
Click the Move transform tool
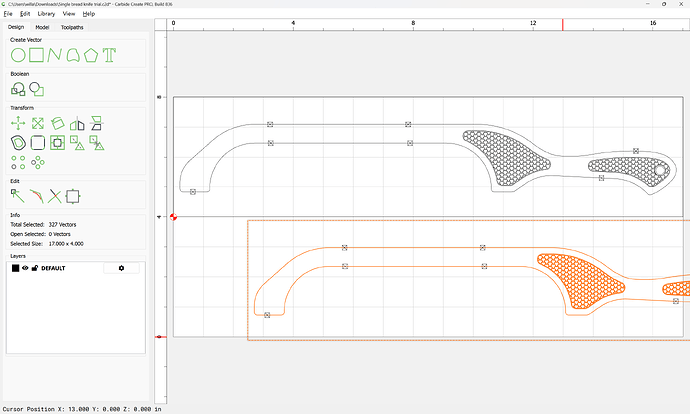coord(17,124)
